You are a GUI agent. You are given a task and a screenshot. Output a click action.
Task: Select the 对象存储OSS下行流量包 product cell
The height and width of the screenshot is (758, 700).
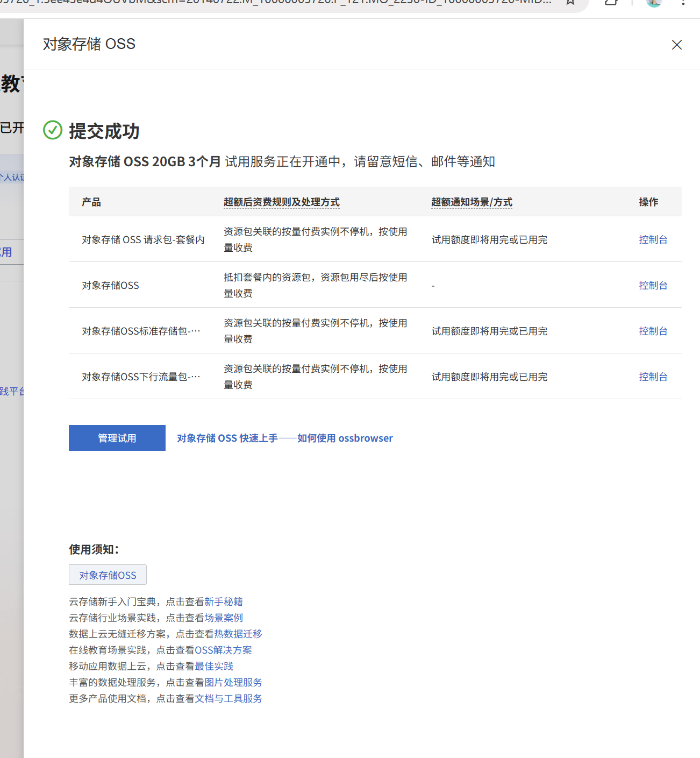click(x=141, y=377)
